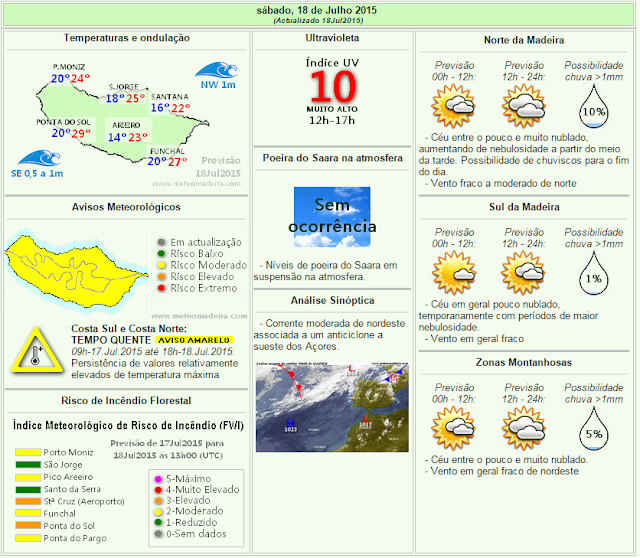This screenshot has height=558, width=640.
Task: Click the Costa Sul e Costa Norte text
Action: (x=129, y=329)
